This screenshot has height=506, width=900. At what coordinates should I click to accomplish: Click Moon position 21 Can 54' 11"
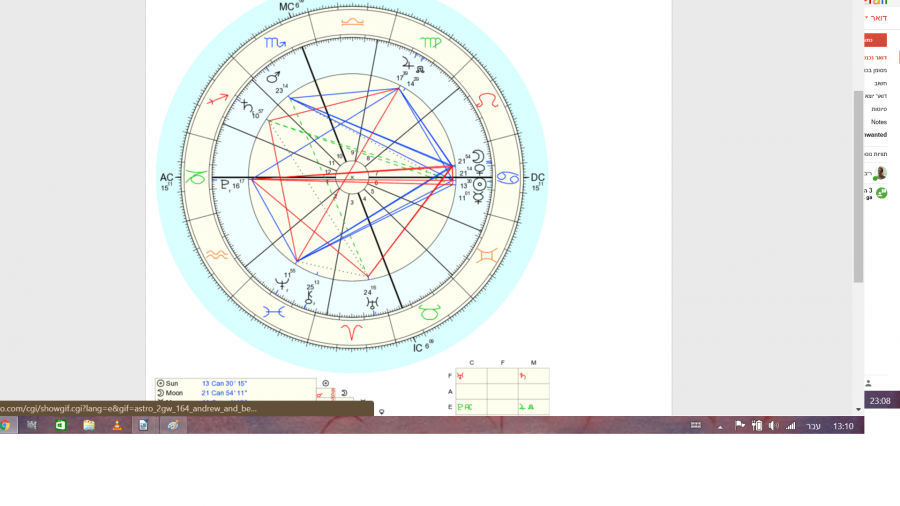pos(224,393)
